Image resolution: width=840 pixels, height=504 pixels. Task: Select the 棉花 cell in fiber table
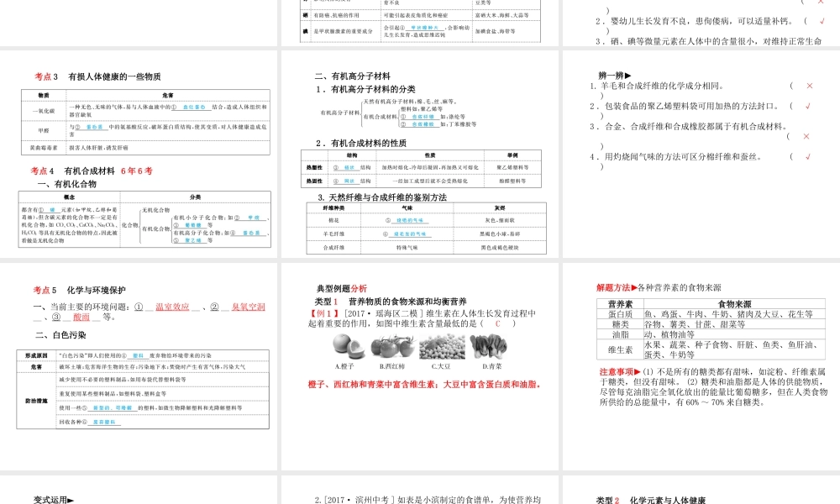coord(333,220)
